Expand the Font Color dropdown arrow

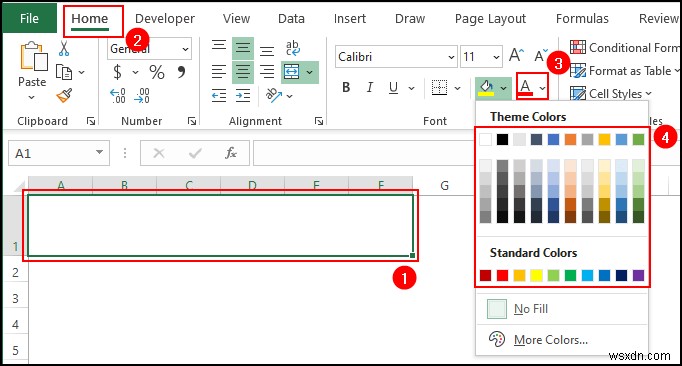tap(542, 88)
